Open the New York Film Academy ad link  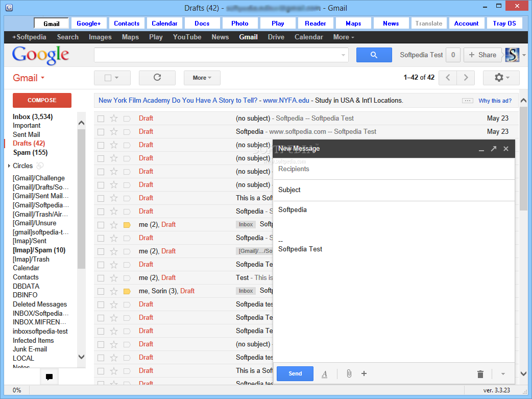click(x=178, y=101)
